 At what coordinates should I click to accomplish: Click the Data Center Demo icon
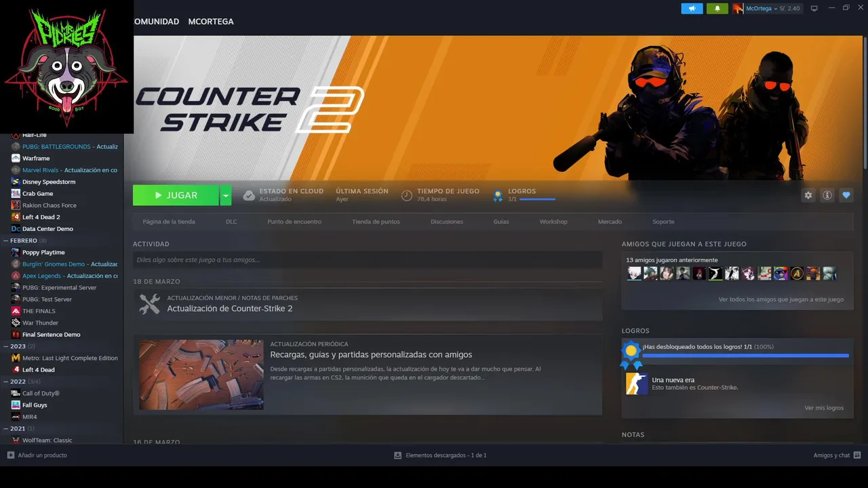(16, 228)
